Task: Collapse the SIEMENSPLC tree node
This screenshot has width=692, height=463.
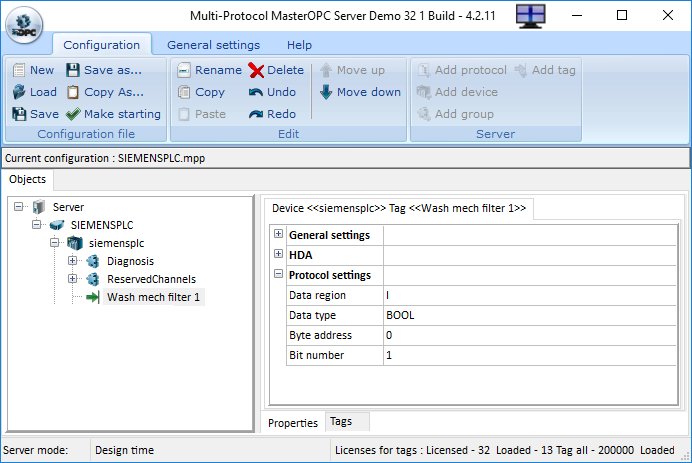Action: click(37, 225)
